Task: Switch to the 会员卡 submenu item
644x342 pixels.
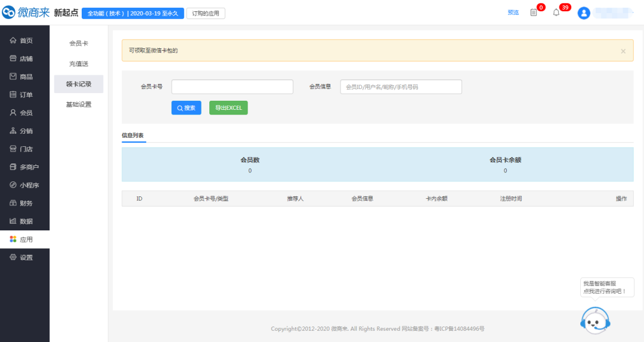Action: coord(79,43)
